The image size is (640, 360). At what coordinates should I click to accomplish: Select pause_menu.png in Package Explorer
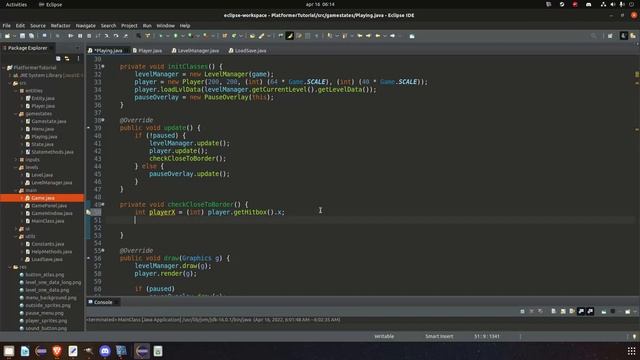pos(44,313)
